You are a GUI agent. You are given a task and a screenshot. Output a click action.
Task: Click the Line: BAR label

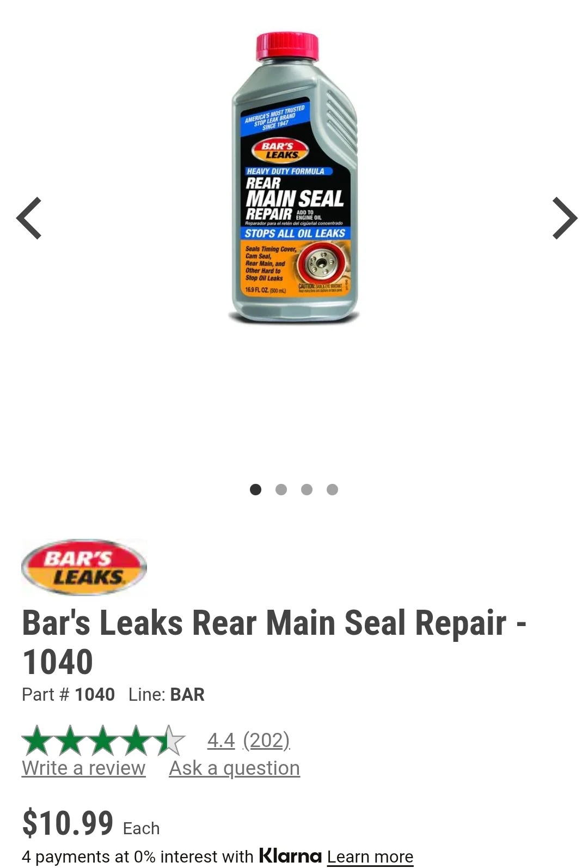(x=167, y=694)
